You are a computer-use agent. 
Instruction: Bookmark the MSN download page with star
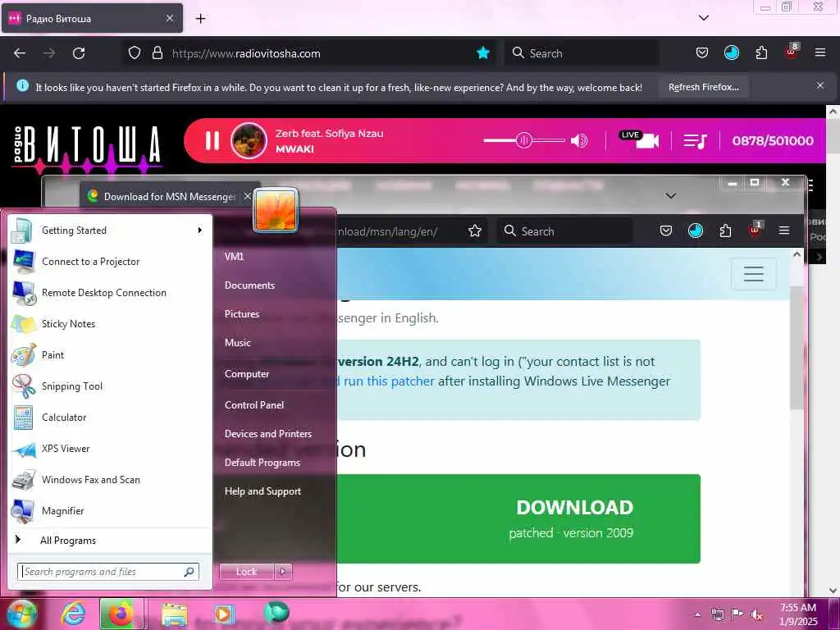(475, 231)
